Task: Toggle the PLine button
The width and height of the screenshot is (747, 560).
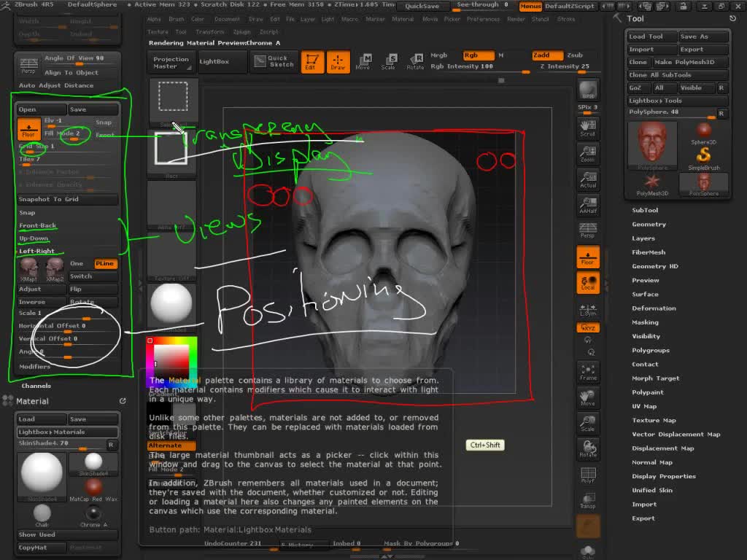Action: (105, 263)
